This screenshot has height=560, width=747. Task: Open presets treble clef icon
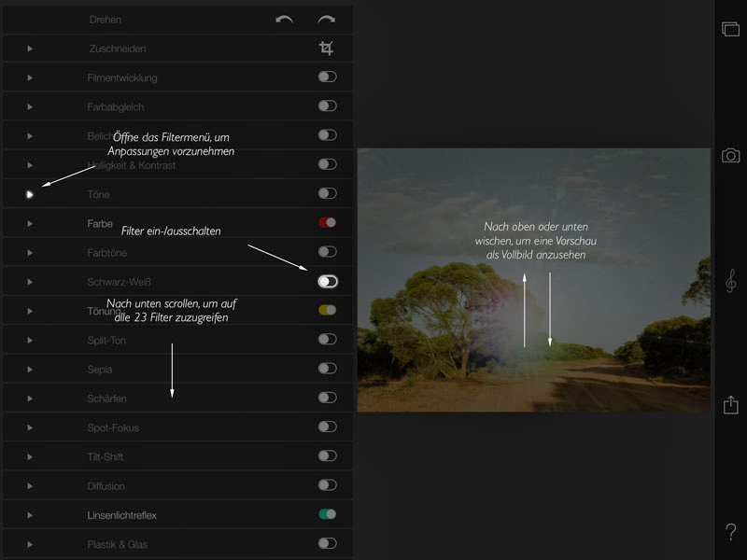click(730, 281)
